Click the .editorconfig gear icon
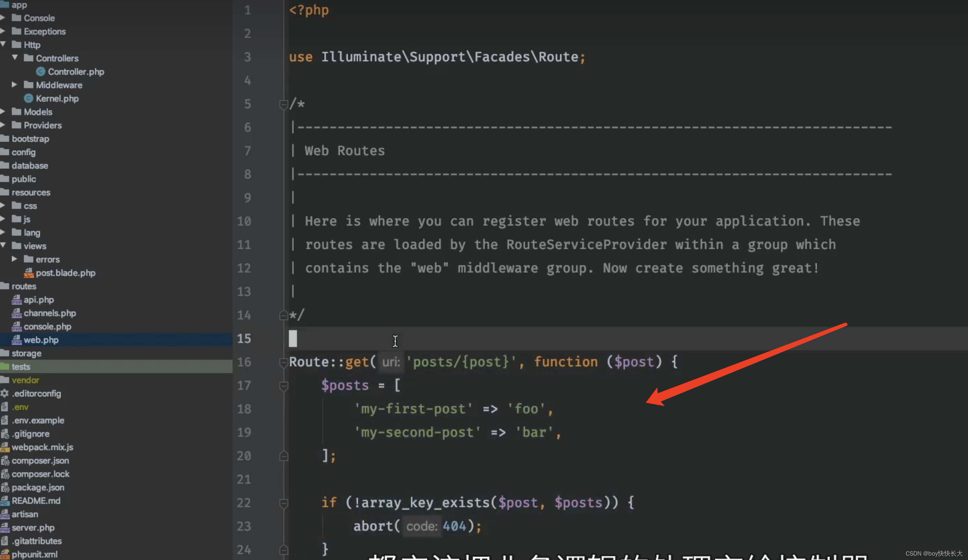 (5, 393)
